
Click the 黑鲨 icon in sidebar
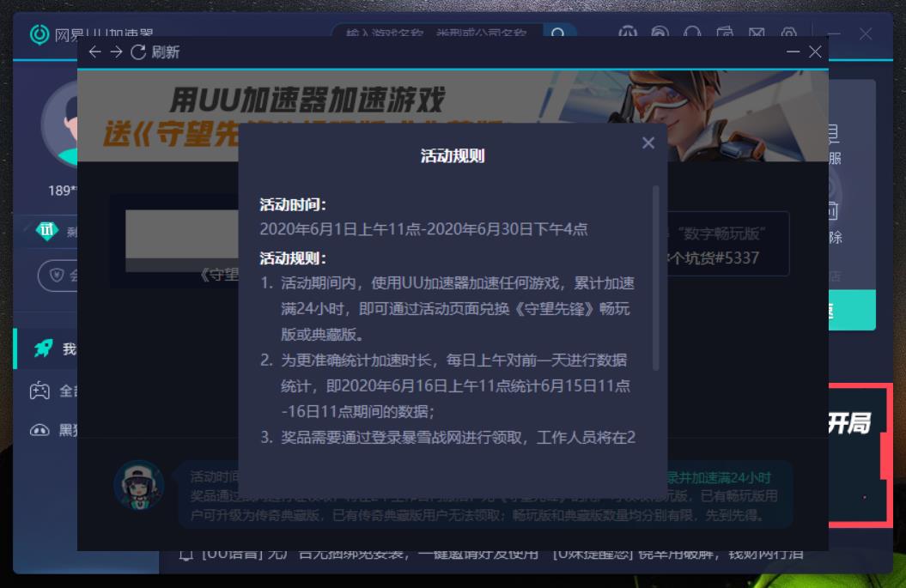[x=40, y=430]
